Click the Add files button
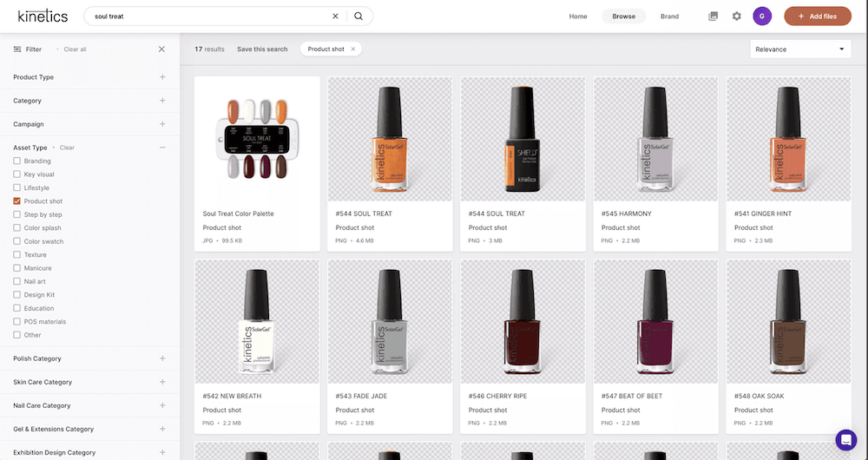The image size is (868, 460). point(818,16)
